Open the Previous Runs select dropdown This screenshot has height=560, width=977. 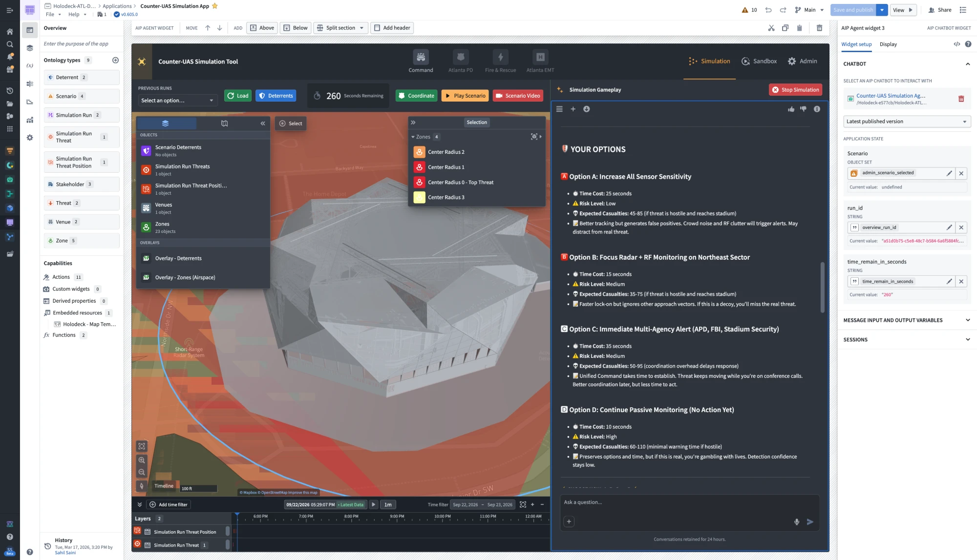click(x=177, y=101)
